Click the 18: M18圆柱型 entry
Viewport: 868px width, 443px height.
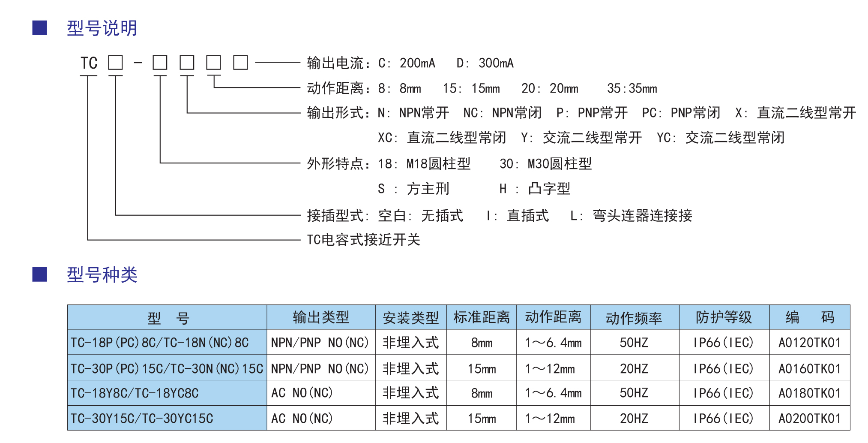point(424,164)
